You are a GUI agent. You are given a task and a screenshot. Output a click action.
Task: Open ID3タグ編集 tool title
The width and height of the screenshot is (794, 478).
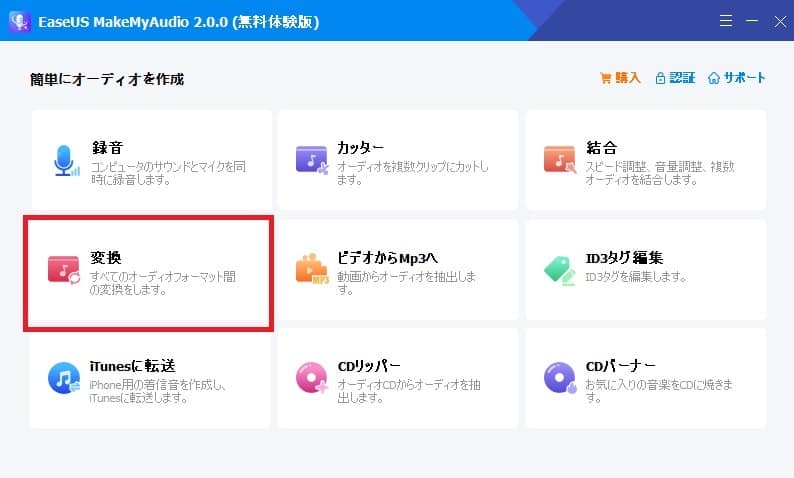pos(624,258)
